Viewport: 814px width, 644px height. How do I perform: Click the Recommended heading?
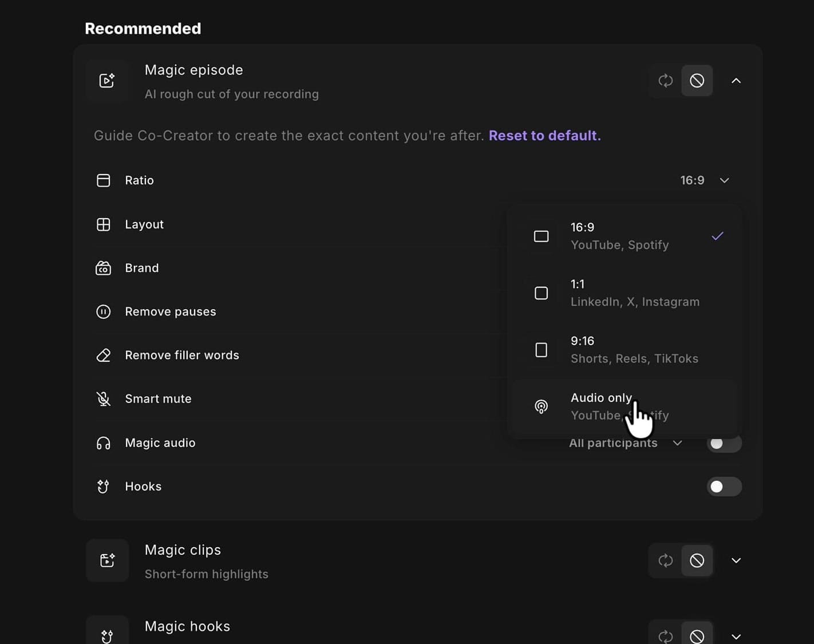click(x=143, y=29)
